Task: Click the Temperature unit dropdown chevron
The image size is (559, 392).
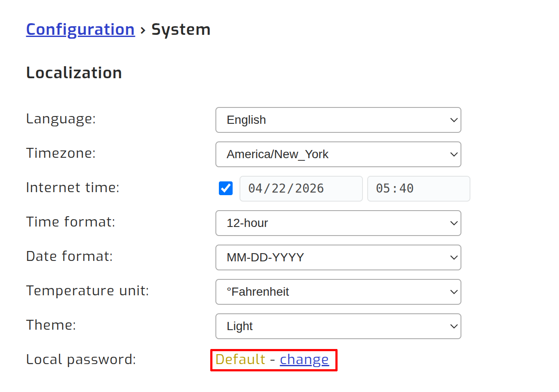Action: (x=454, y=292)
